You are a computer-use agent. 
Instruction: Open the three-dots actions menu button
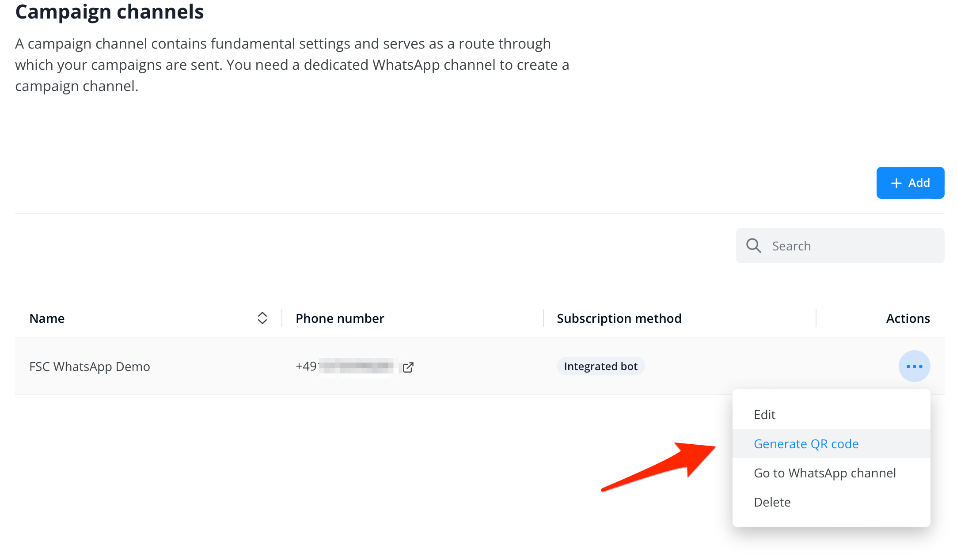pyautogui.click(x=914, y=366)
